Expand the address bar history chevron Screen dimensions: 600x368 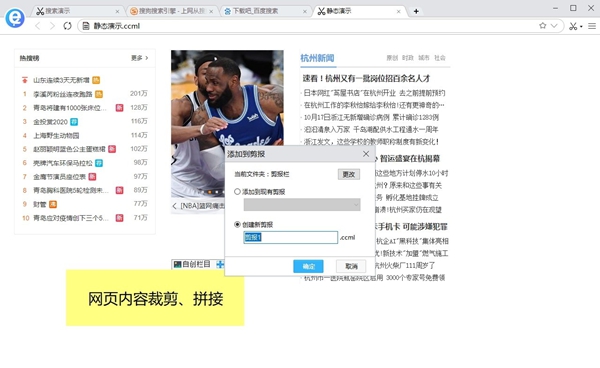pos(554,26)
